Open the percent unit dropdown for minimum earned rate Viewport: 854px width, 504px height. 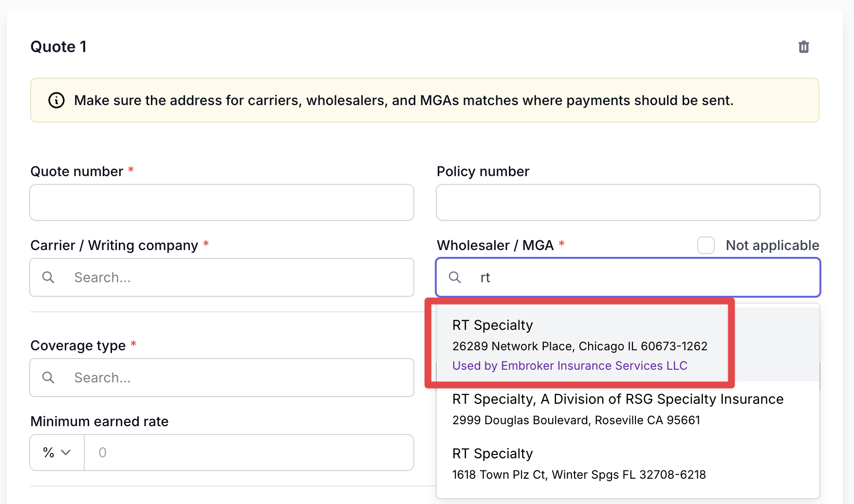point(57,452)
